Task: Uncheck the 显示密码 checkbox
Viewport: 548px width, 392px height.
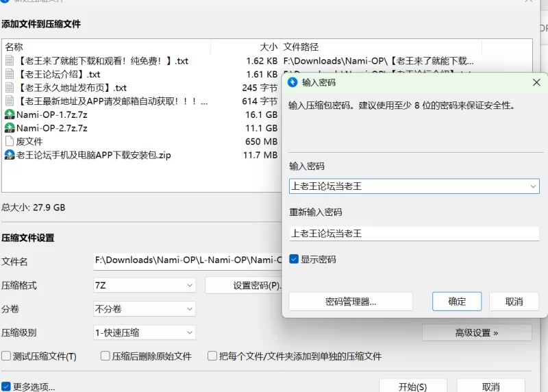Action: tap(294, 260)
